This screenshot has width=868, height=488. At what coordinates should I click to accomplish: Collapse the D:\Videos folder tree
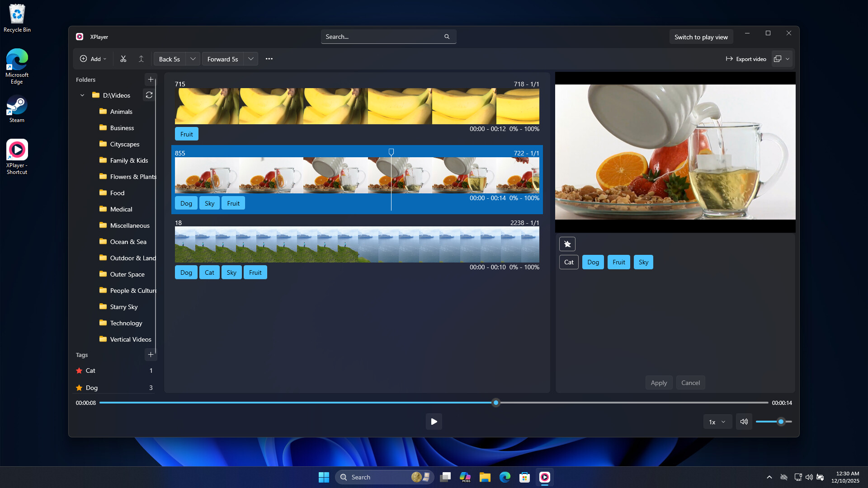point(82,95)
